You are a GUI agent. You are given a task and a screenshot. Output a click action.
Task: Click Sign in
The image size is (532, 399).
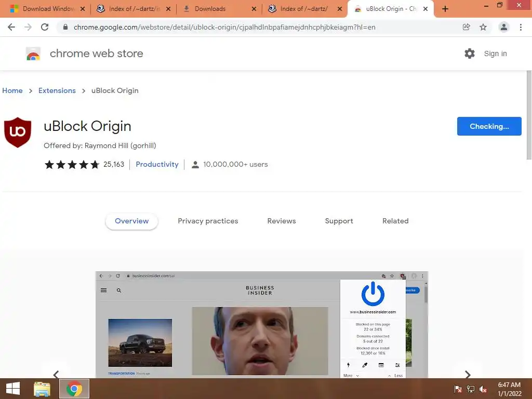[x=495, y=54]
